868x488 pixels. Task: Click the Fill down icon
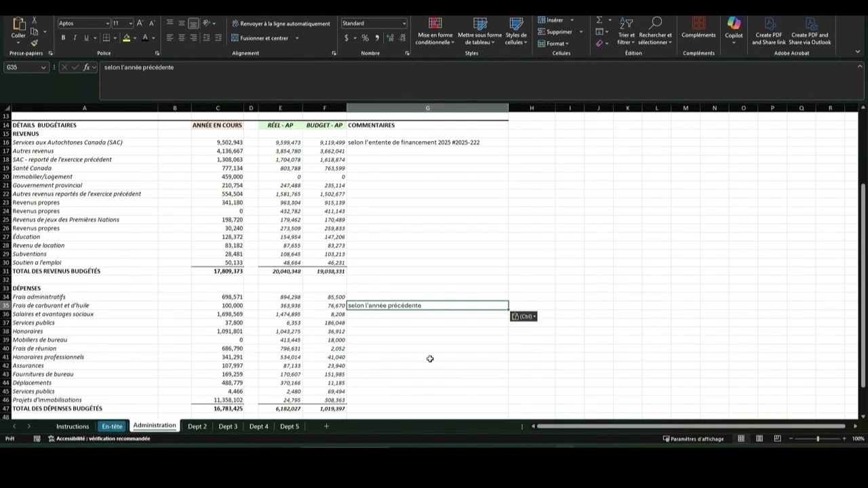point(599,32)
